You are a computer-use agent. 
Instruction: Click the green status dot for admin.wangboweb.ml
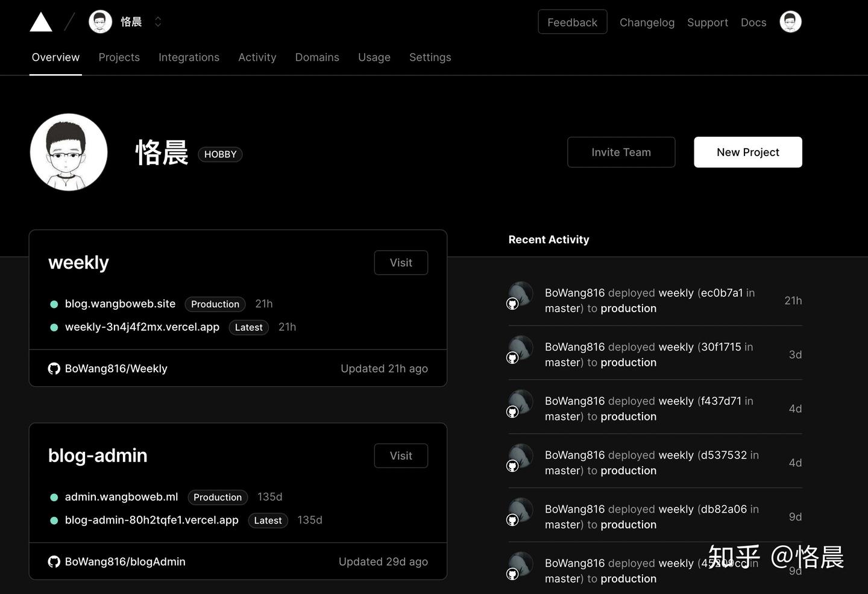[54, 498]
